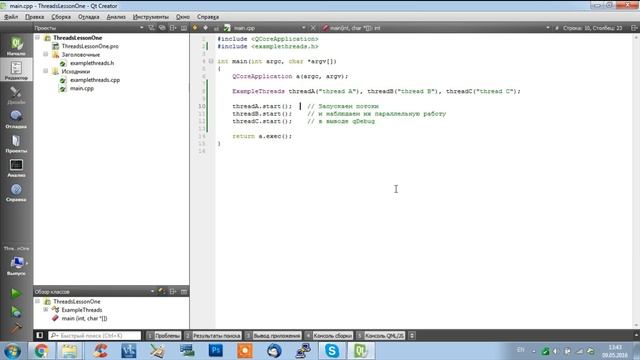The height and width of the screenshot is (360, 640).
Task: Open the Консоль QML/JS output pane
Action: (x=380, y=336)
